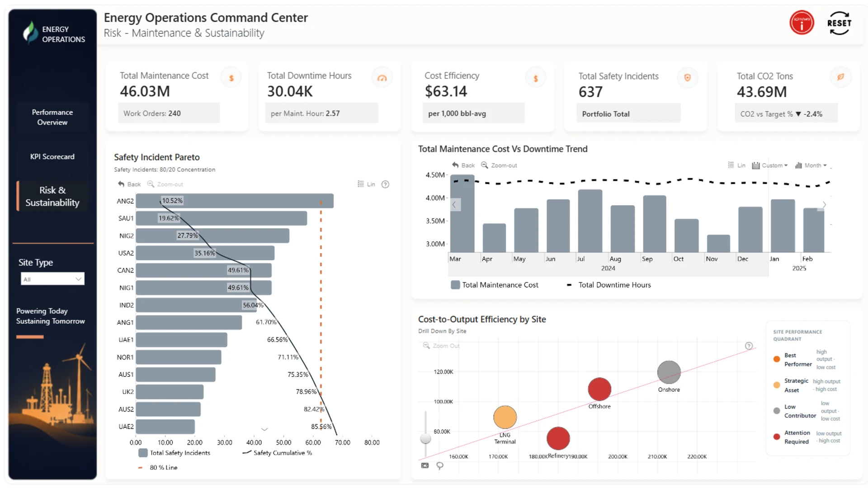Select the Nov bar in trend chart
Screen dimensions: 868x488
tap(718, 244)
